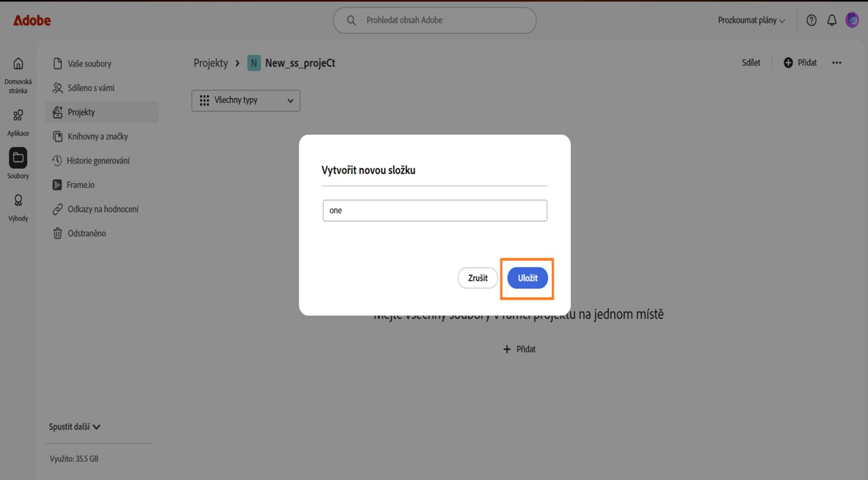Select the Soubory folder icon
The width and height of the screenshot is (868, 480).
pos(18,157)
